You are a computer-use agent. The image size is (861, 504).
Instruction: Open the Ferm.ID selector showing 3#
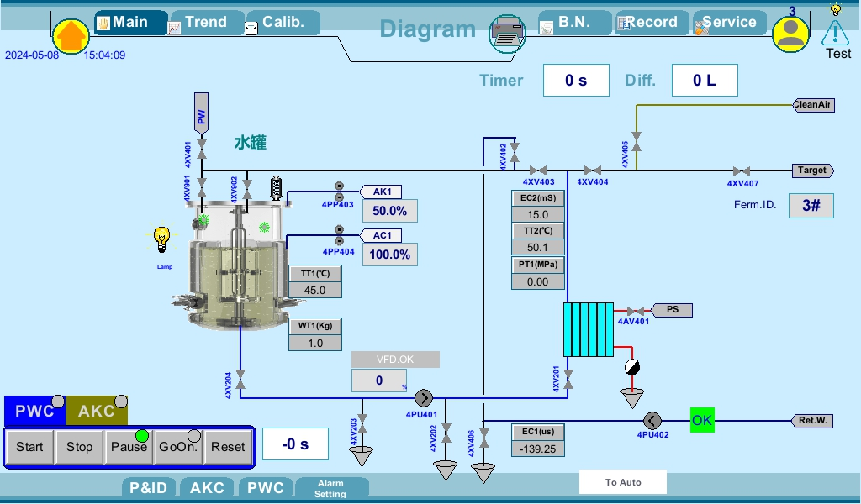coord(811,205)
